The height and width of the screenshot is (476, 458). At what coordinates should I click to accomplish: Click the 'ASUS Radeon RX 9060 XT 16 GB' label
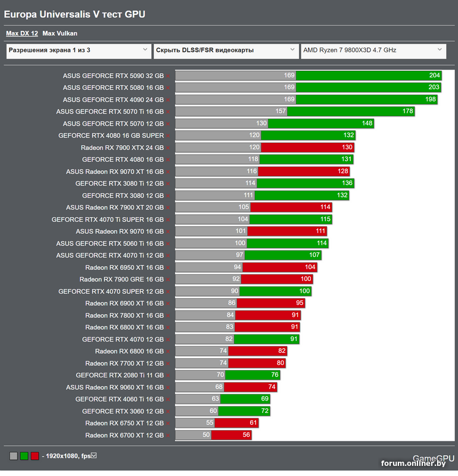coord(115,387)
